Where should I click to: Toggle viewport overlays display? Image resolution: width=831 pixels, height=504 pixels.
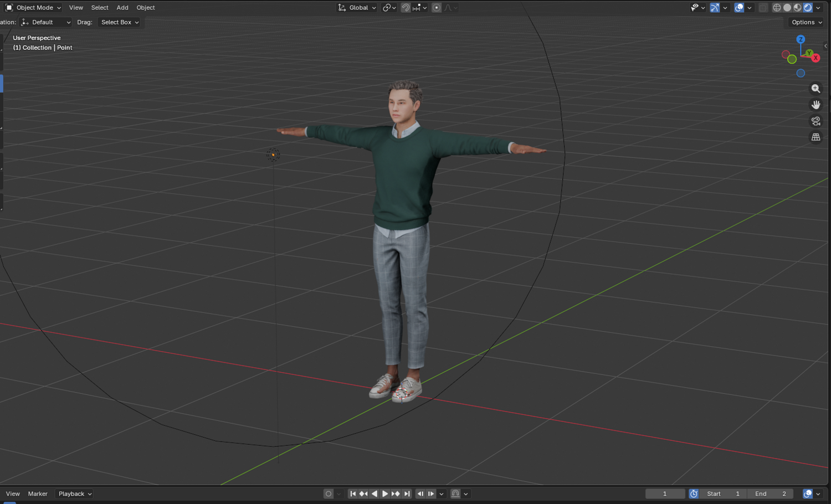click(x=739, y=8)
